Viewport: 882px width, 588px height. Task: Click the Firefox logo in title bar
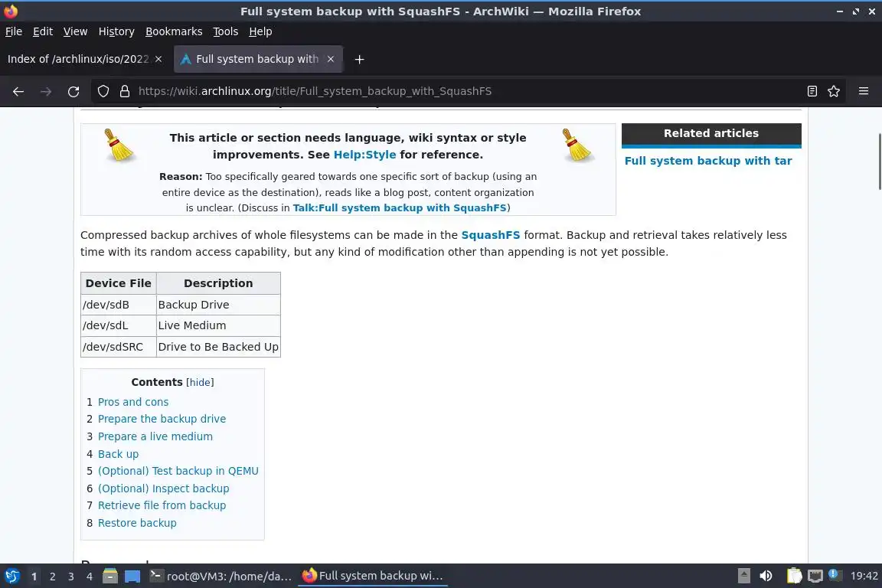coord(11,11)
